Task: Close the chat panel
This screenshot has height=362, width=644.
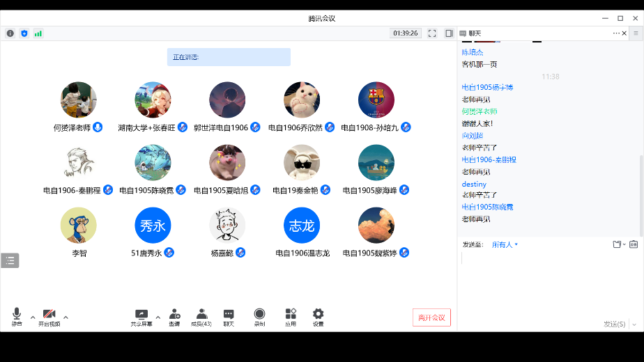Action: (624, 33)
